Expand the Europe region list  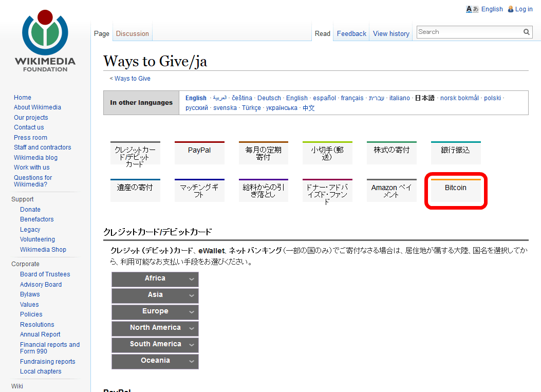[155, 312]
